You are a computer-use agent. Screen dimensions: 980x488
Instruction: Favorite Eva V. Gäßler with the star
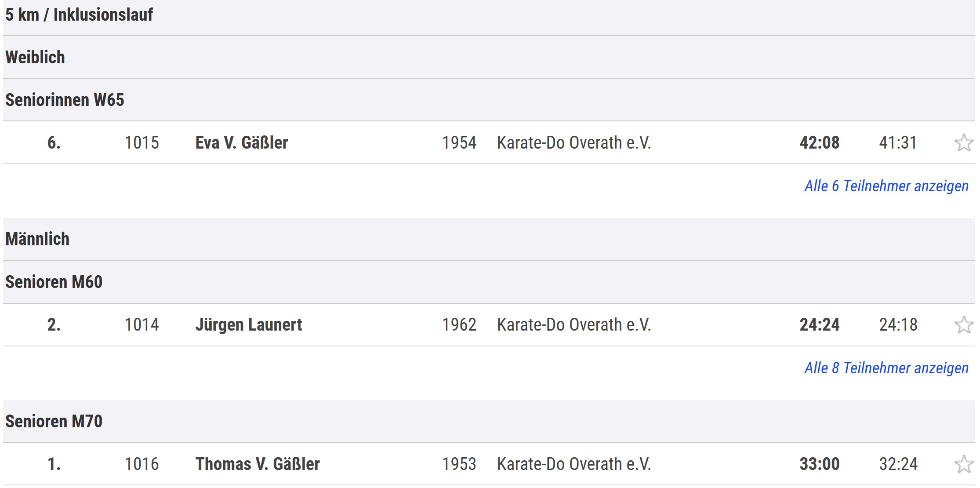coord(963,143)
